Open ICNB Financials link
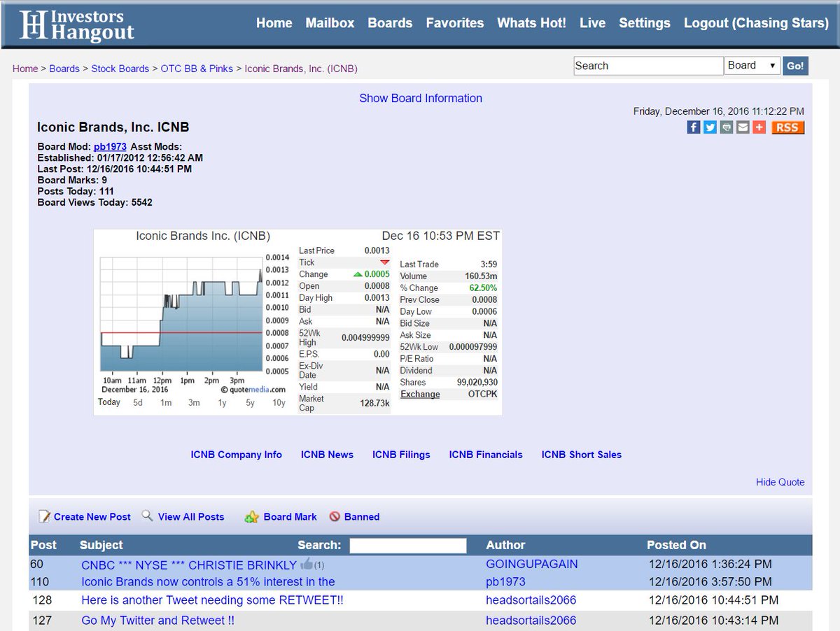840x631 pixels. pyautogui.click(x=486, y=455)
